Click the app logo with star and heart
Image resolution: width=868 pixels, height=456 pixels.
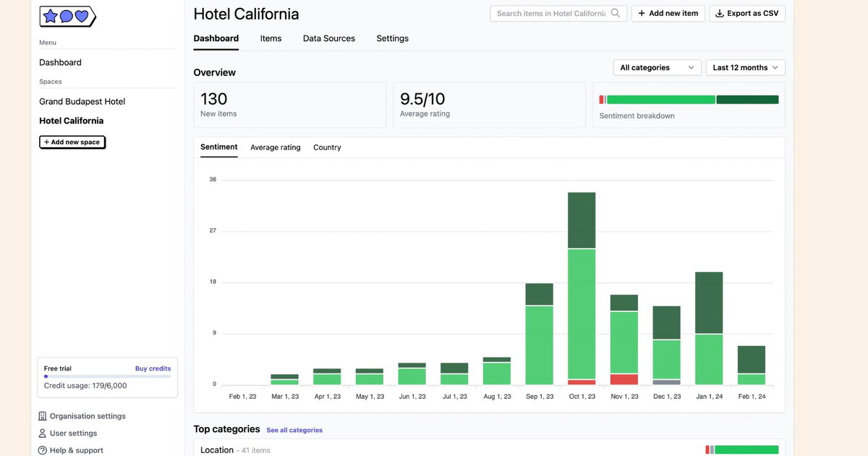point(67,16)
